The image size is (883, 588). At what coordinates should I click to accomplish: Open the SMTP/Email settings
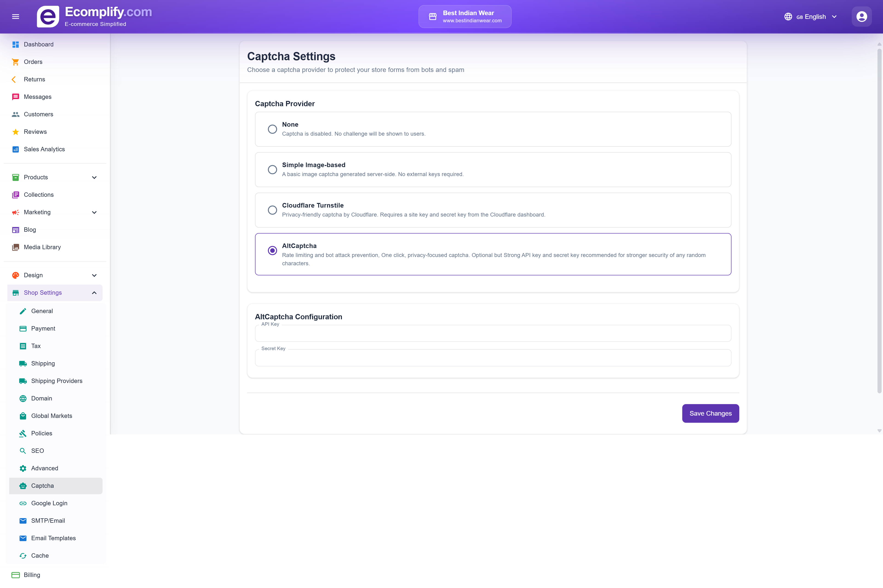(48, 520)
